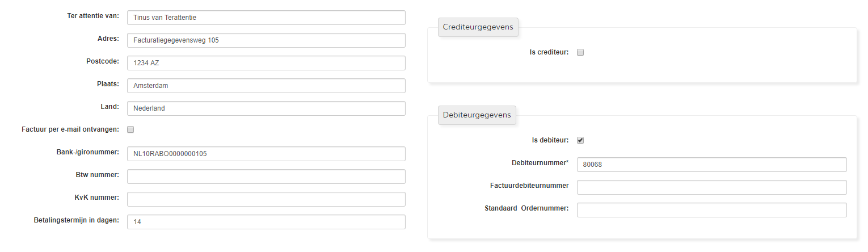Screen dimensions: 868x252
Task: Click the 'Debiteurnummer*' label text
Action: [540, 163]
